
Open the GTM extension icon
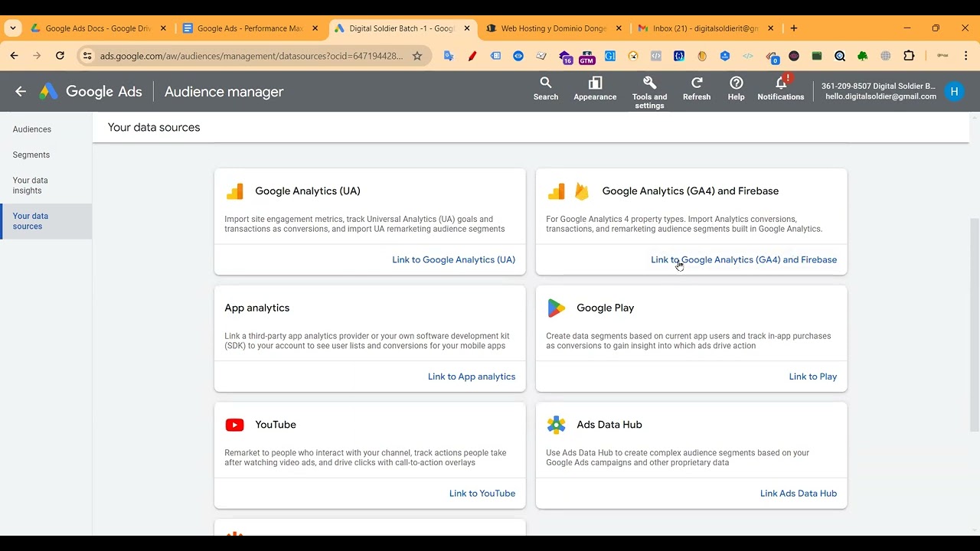(586, 57)
